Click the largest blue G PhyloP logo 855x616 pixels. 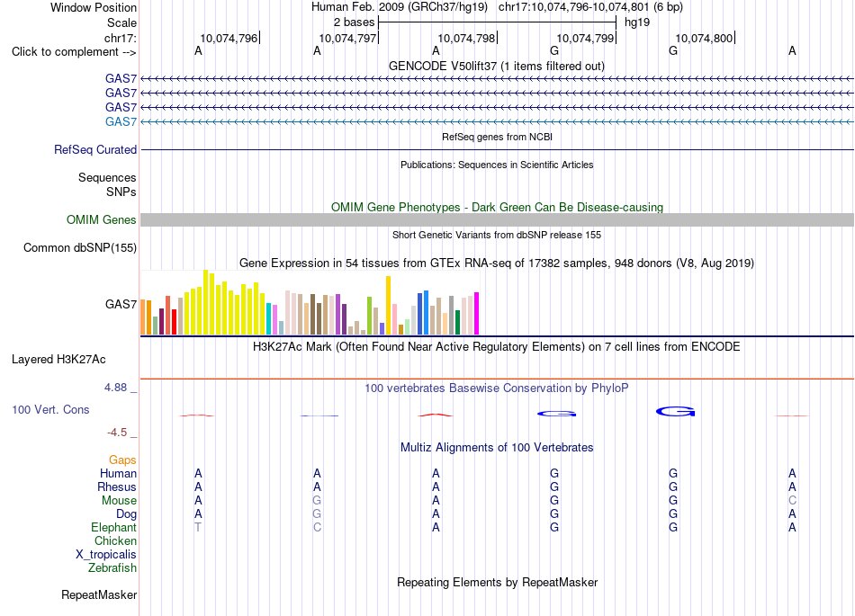pos(676,411)
